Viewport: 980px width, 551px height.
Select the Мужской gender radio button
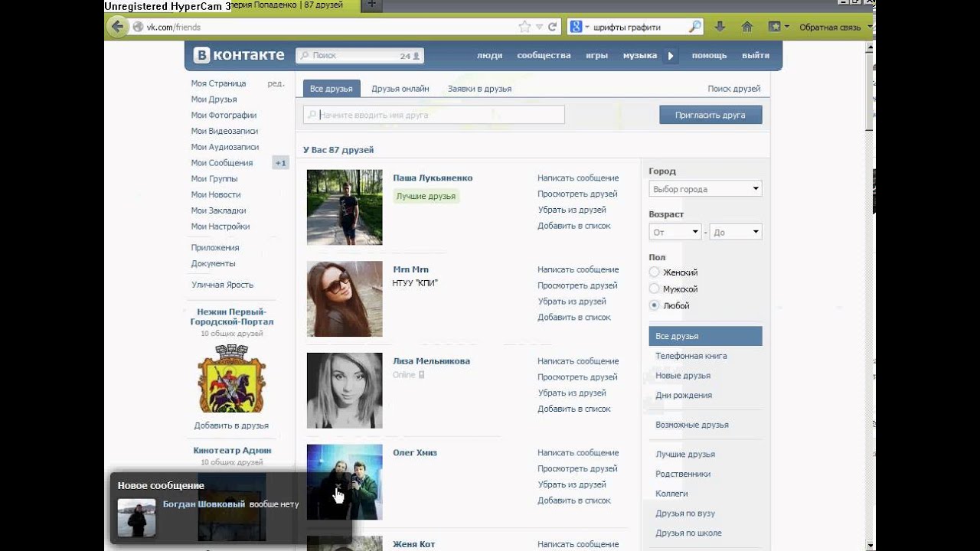(654, 289)
